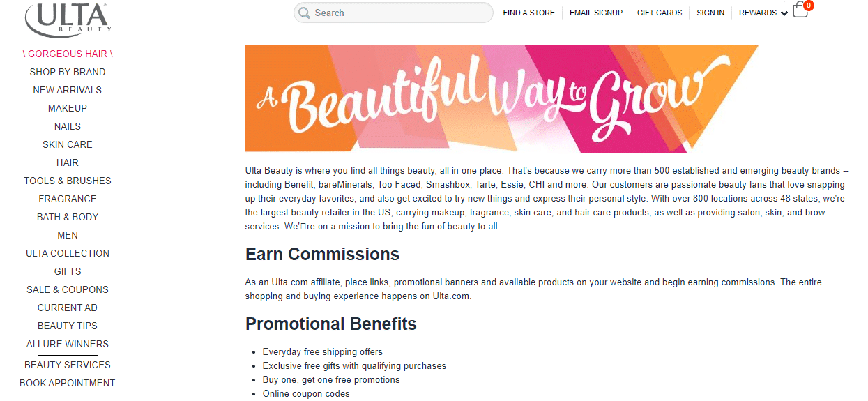Click the Ulta Beauty logo
The image size is (868, 401).
(67, 19)
